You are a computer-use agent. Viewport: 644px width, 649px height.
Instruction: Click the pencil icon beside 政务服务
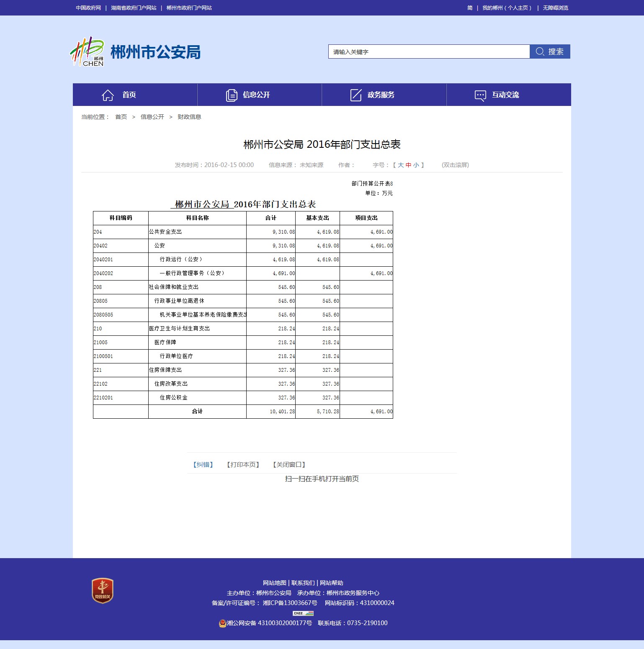[x=356, y=95]
